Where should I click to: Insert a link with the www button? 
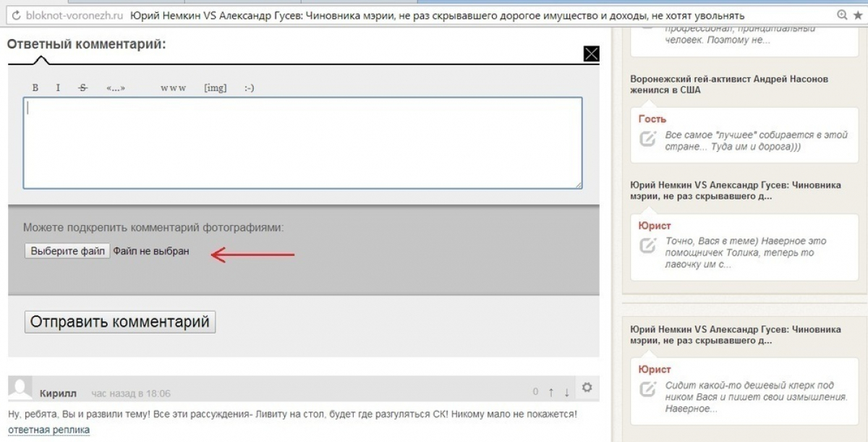(173, 88)
